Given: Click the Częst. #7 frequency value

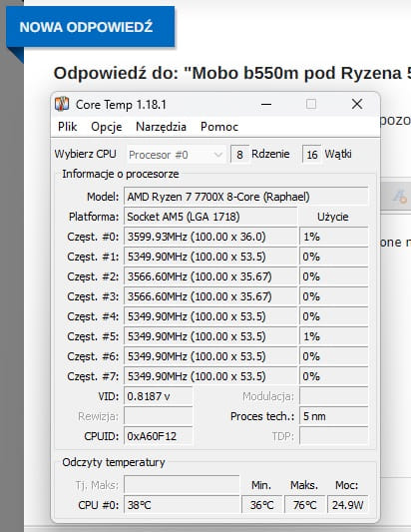Looking at the screenshot, I should click(x=210, y=376).
